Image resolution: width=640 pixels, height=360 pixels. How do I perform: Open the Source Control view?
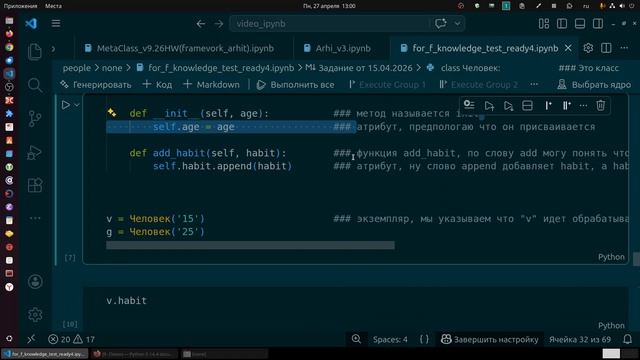35,119
